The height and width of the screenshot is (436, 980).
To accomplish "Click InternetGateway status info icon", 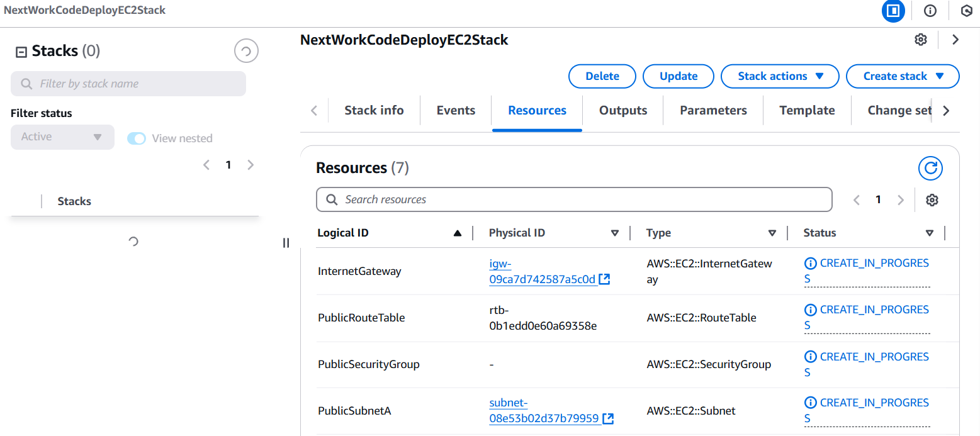I will tap(811, 264).
